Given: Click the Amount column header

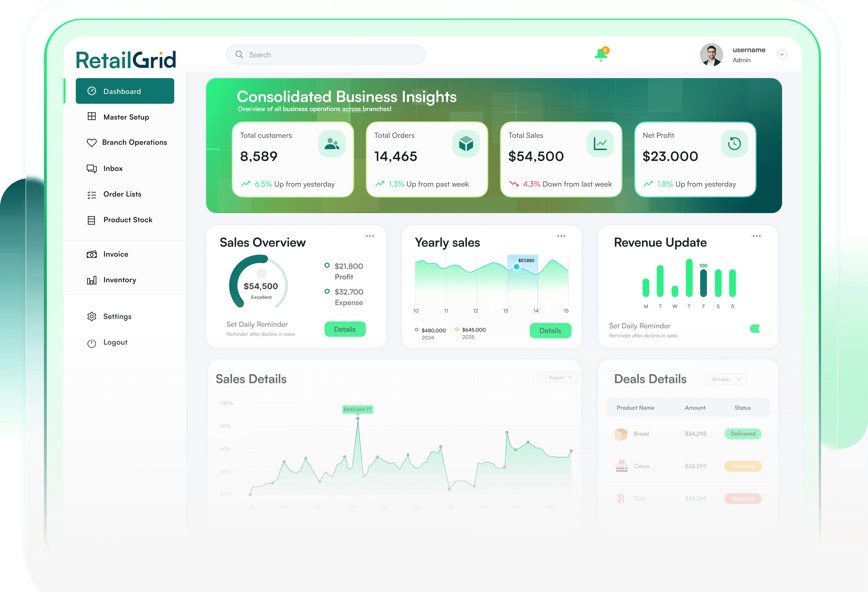Looking at the screenshot, I should click(x=695, y=408).
